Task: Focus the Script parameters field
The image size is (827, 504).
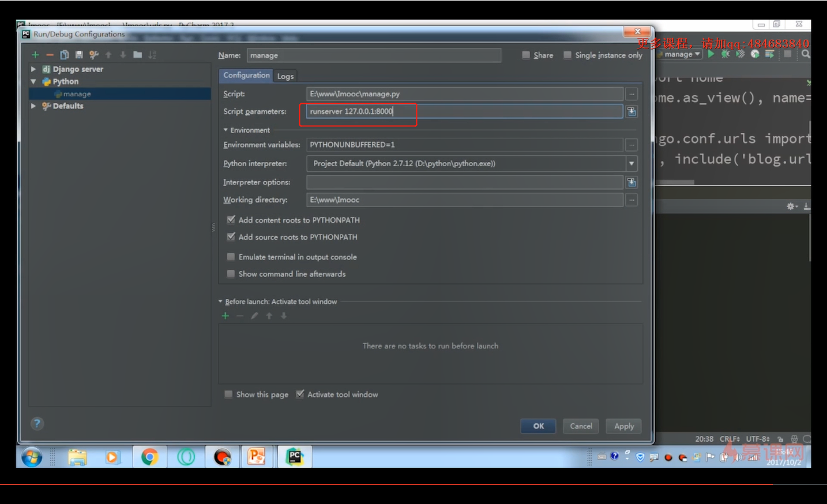Action: pos(465,111)
